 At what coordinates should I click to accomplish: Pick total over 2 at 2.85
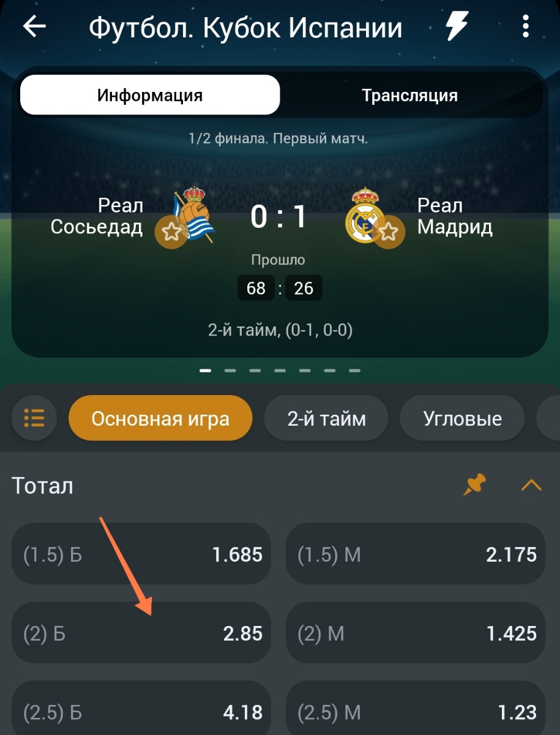click(141, 633)
